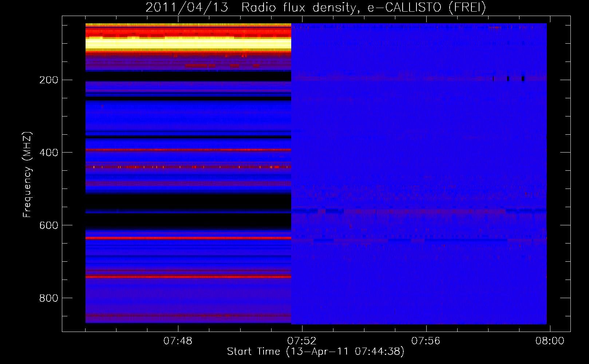Click the 'Start Time (13-Apr-11 07:44:38)' label
The height and width of the screenshot is (364, 589).
click(316, 351)
